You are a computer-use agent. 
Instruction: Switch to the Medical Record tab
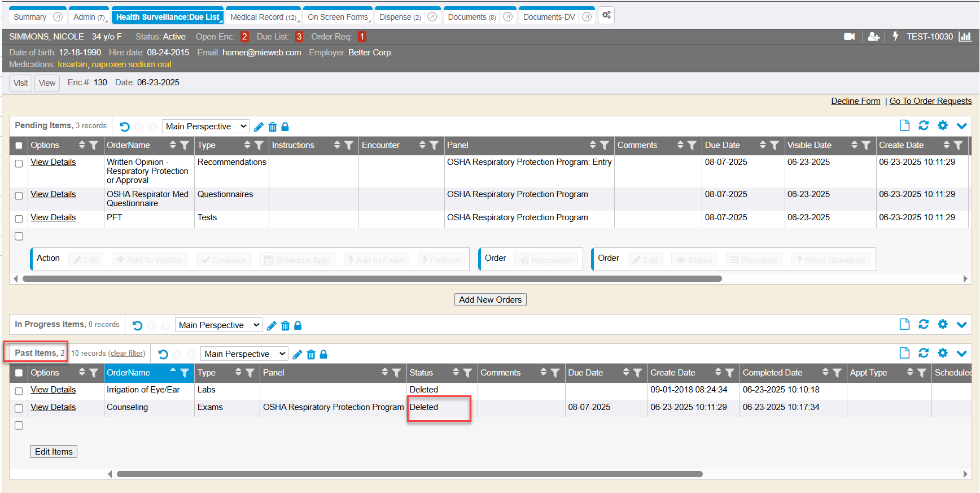(263, 17)
